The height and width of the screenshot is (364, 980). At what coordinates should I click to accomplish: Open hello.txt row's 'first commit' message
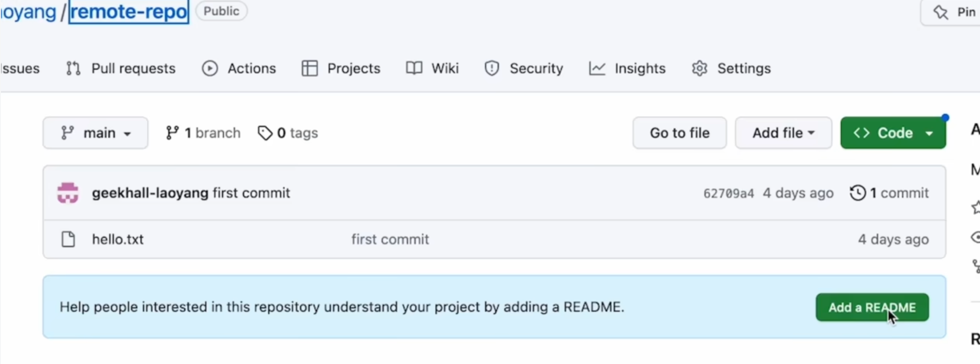click(390, 239)
